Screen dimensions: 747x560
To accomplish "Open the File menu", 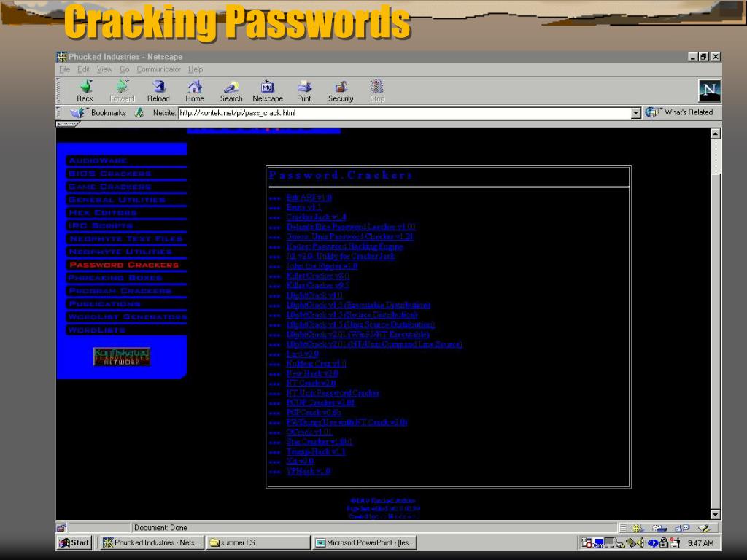I will tap(64, 69).
